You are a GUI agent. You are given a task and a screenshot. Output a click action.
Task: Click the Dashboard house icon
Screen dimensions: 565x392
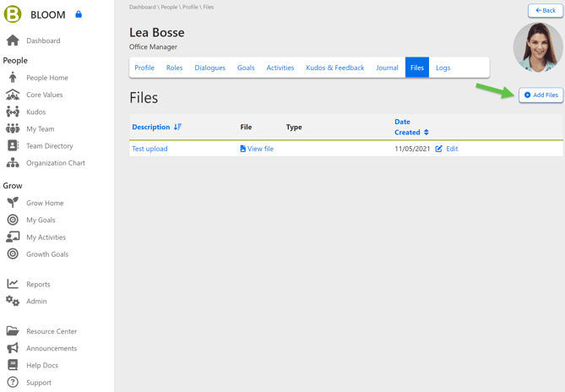pyautogui.click(x=13, y=41)
